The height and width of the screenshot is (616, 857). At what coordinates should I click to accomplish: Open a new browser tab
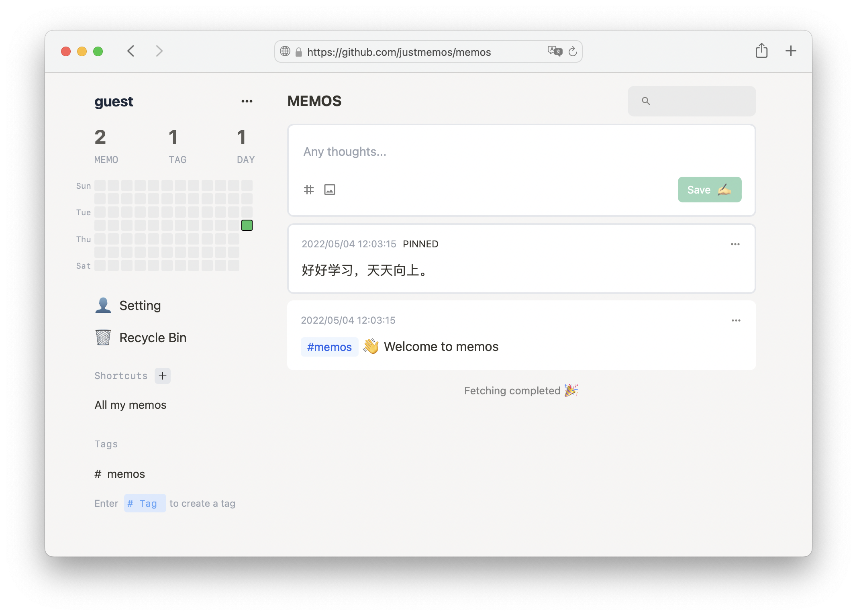click(x=790, y=51)
